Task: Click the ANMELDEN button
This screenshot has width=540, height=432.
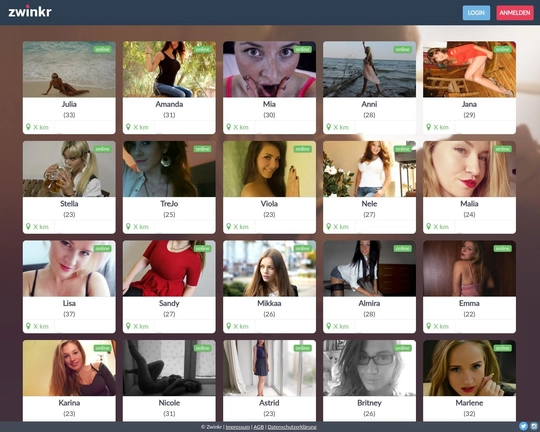Action: coord(515,13)
